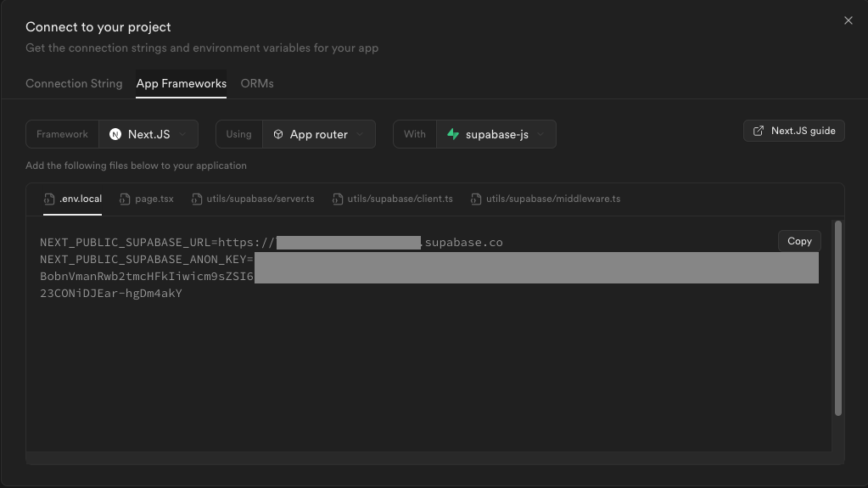Screen dimensions: 868x488
Task: Switch to the Connection String tab
Action: coord(74,84)
